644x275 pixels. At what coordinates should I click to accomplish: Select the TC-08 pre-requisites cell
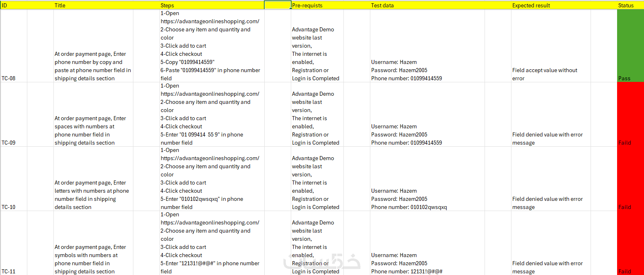(x=317, y=46)
